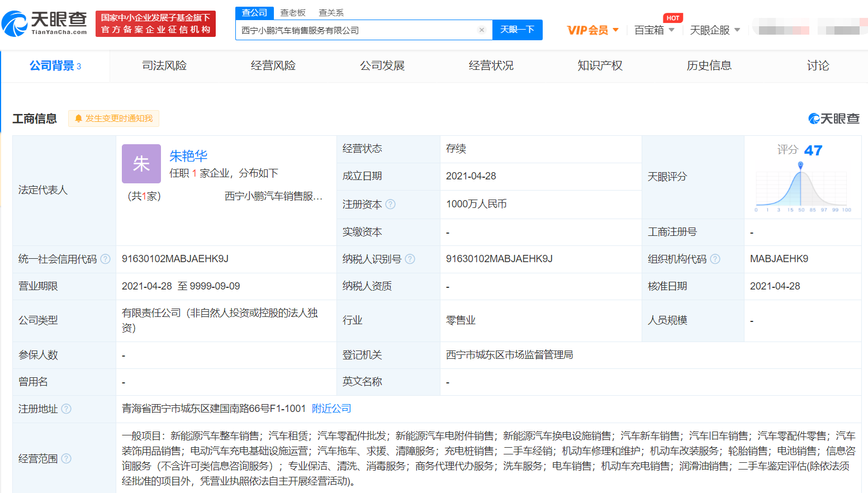Click the help icon beside 统一社会信用代码
The width and height of the screenshot is (868, 493).
pyautogui.click(x=105, y=259)
